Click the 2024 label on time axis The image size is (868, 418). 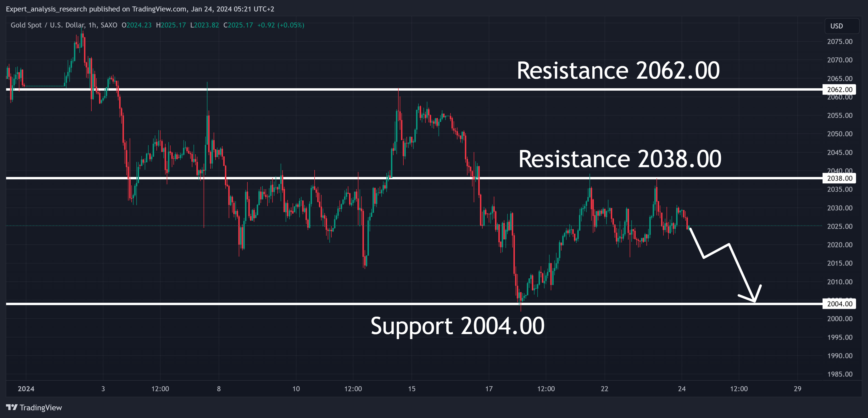coord(26,389)
